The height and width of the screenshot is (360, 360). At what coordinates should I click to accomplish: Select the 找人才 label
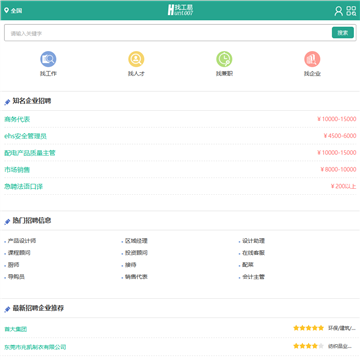coord(136,73)
